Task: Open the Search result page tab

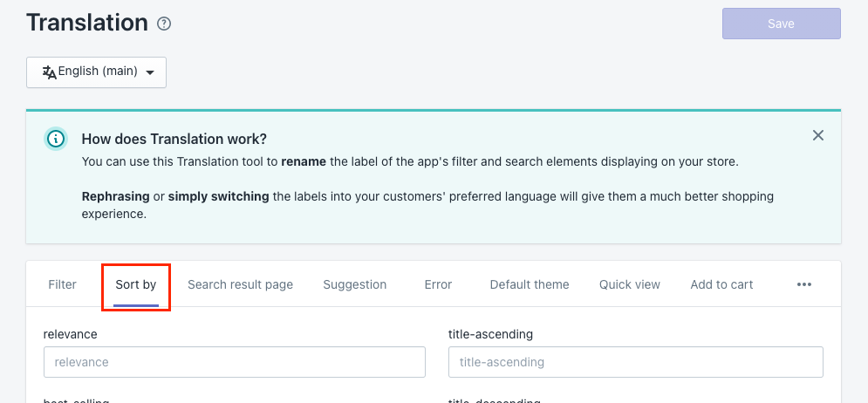Action: (x=240, y=284)
